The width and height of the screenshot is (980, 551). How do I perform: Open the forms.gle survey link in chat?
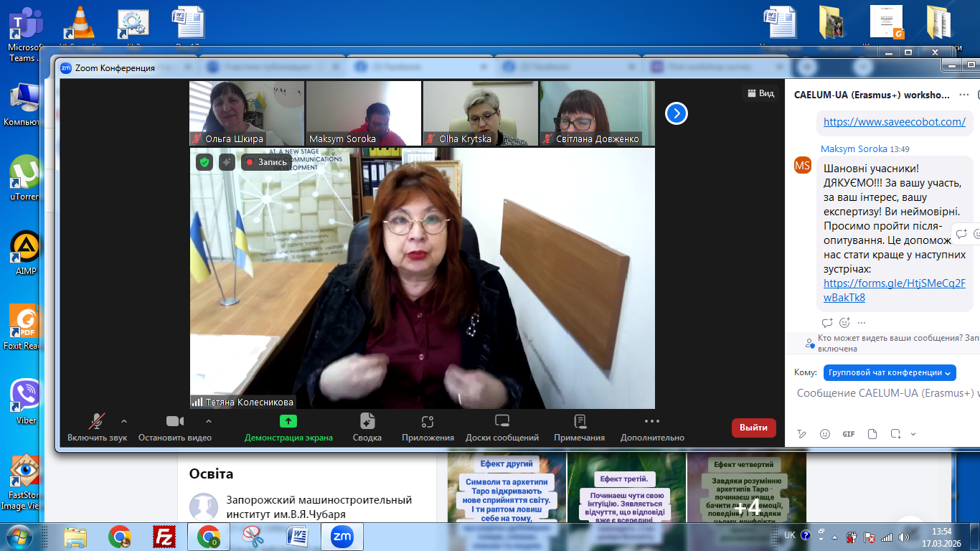click(894, 290)
